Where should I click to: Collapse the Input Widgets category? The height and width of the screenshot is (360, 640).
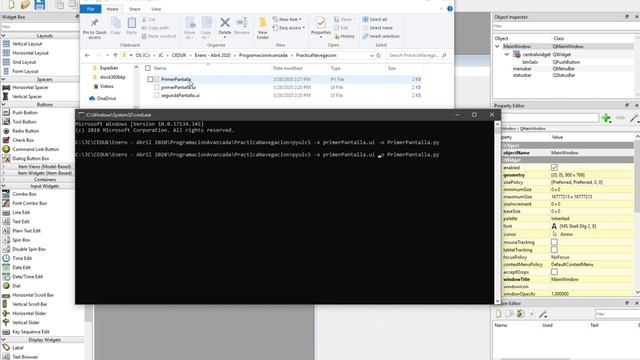tap(3, 186)
